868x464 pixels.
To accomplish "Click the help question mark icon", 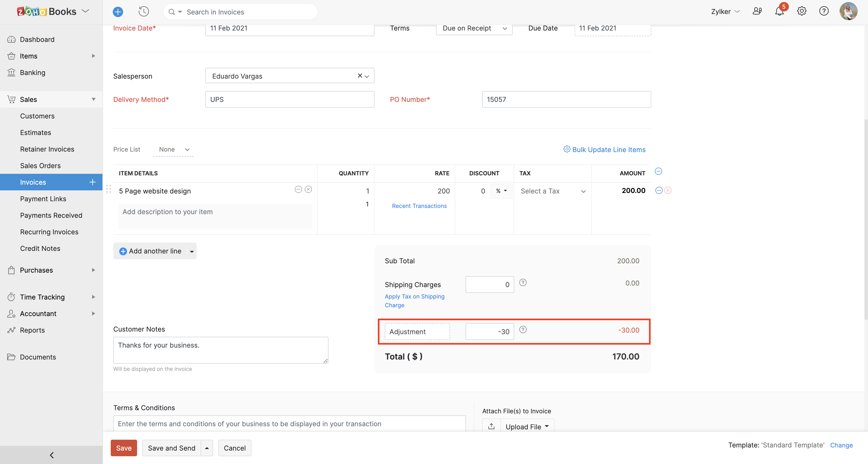I will (824, 11).
